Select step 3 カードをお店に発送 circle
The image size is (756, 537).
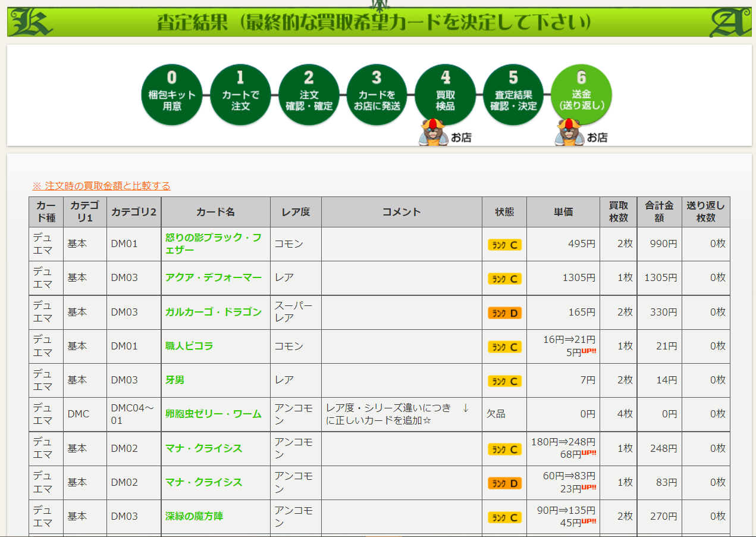tap(377, 95)
